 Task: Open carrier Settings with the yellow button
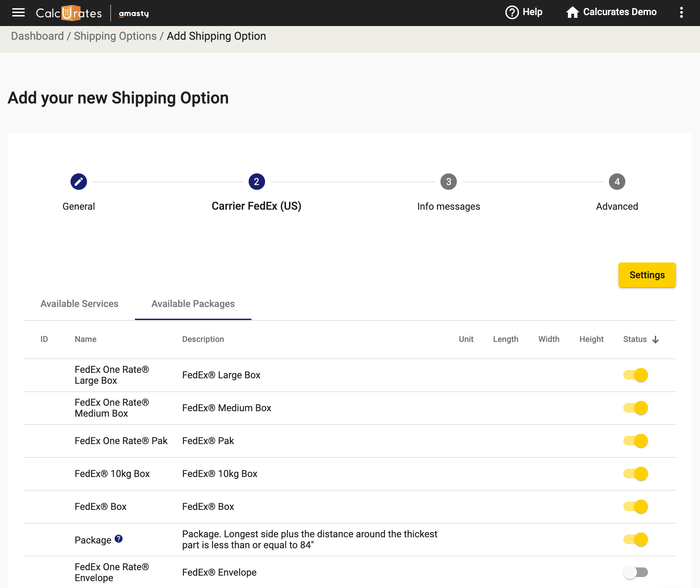pyautogui.click(x=647, y=275)
